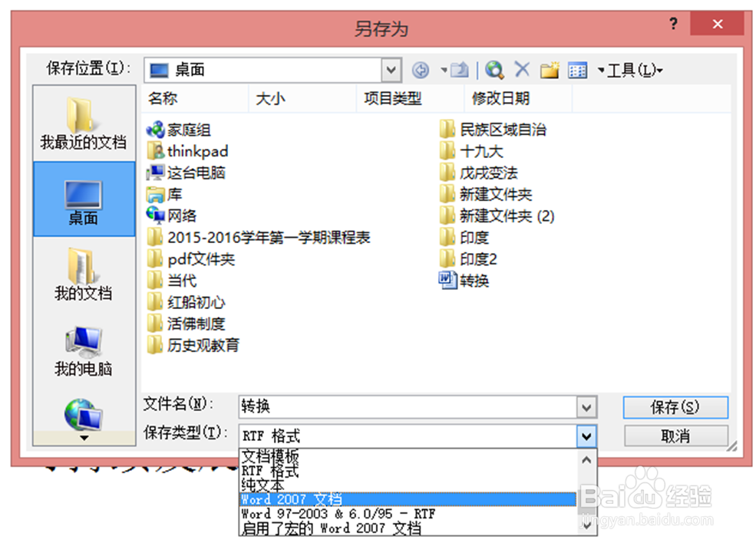Click the 取消 button
The width and height of the screenshot is (756, 546).
[x=675, y=436]
